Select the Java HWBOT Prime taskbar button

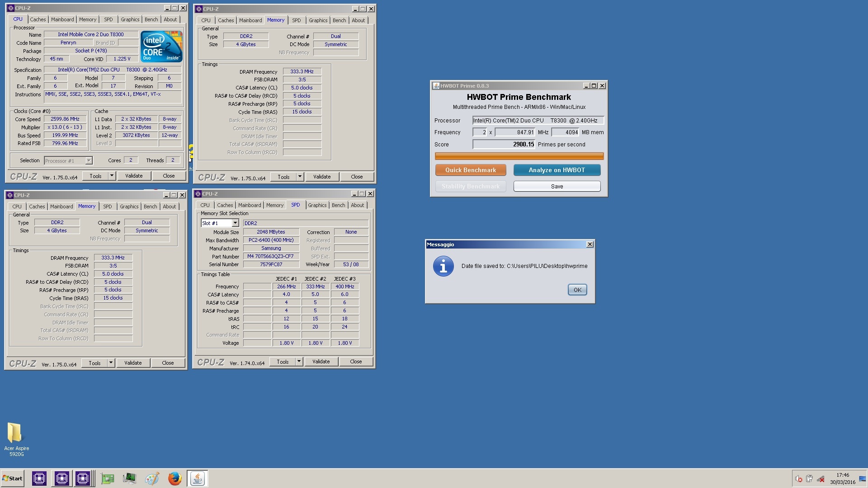pyautogui.click(x=197, y=478)
